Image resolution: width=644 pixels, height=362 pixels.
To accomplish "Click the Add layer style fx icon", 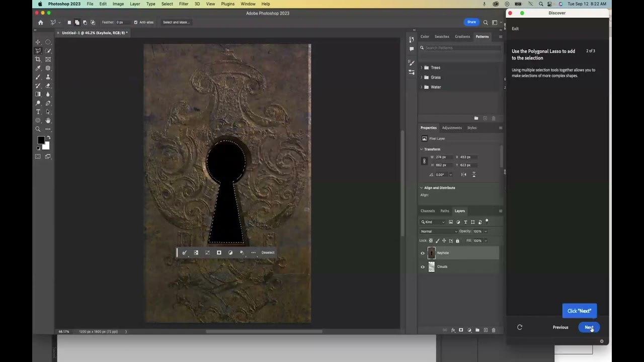I will click(x=453, y=330).
